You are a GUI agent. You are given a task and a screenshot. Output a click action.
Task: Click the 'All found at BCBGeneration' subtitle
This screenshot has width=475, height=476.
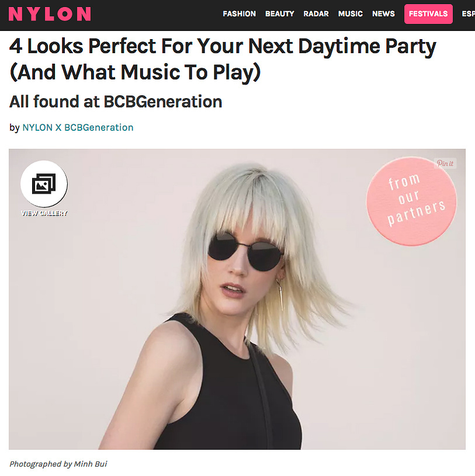(x=116, y=102)
